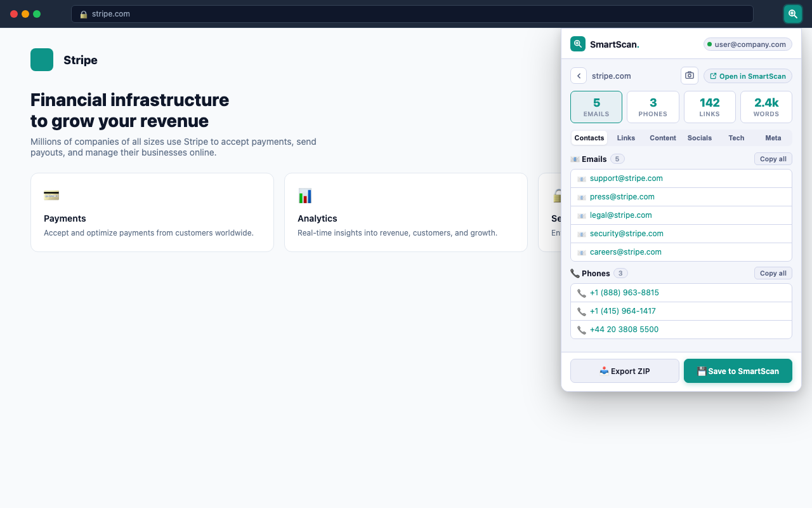Viewport: 812px width, 508px height.
Task: Click the envelope icon next to press@stripe.com
Action: (x=582, y=197)
